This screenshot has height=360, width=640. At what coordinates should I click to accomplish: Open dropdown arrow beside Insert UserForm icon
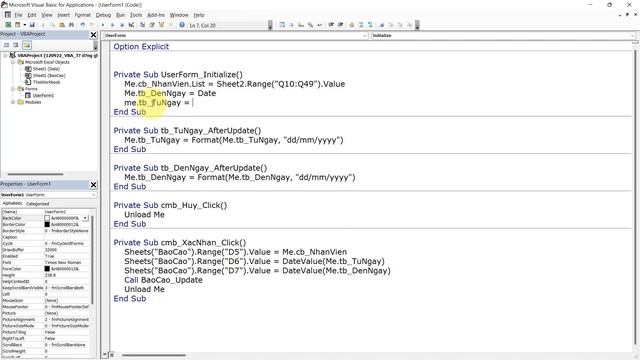pos(24,25)
